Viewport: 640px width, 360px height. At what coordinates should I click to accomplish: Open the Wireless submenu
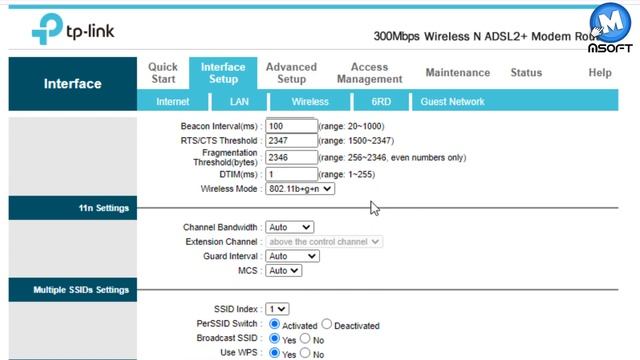click(x=310, y=102)
